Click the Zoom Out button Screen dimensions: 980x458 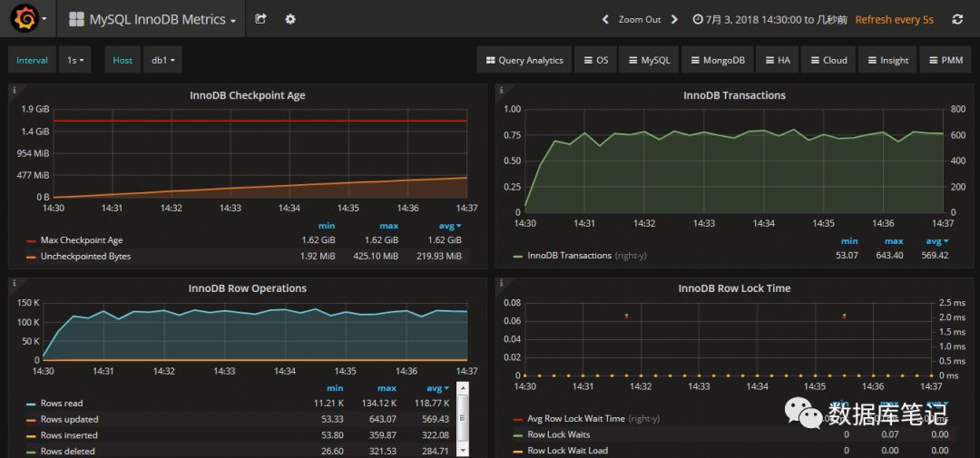[640, 19]
